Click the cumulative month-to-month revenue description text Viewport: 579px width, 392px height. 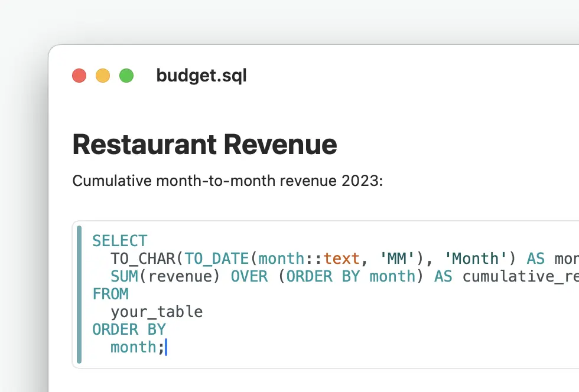227,181
